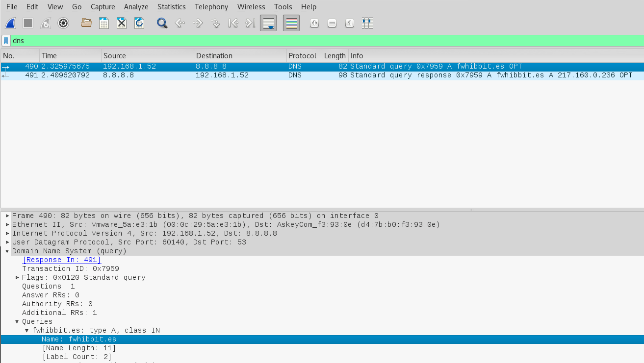
Task: Zoom in on packet text
Action: 314,23
